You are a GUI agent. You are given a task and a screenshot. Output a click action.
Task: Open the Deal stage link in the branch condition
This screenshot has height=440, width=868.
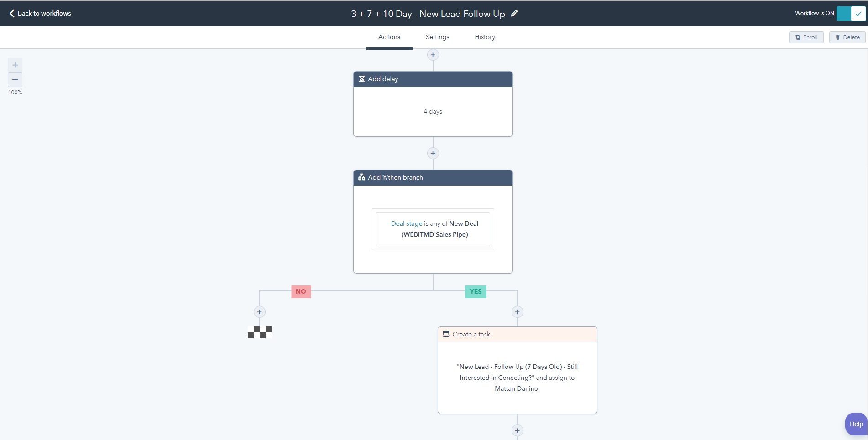[x=406, y=223]
